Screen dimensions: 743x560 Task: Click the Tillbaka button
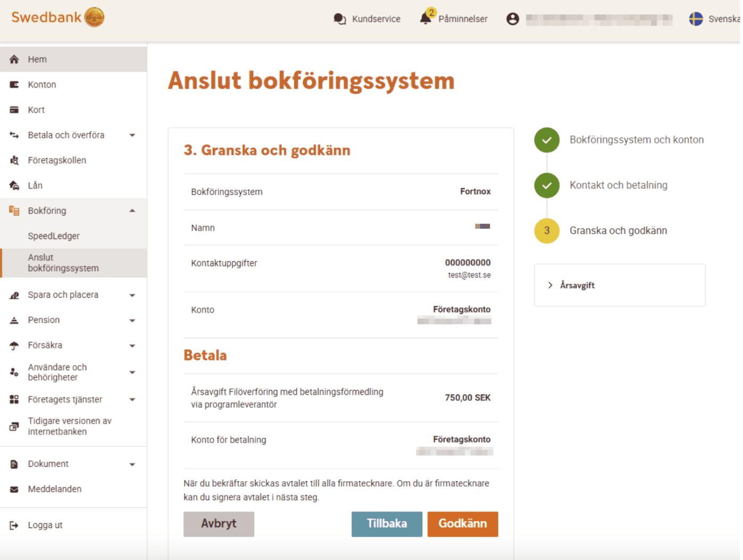pos(387,524)
